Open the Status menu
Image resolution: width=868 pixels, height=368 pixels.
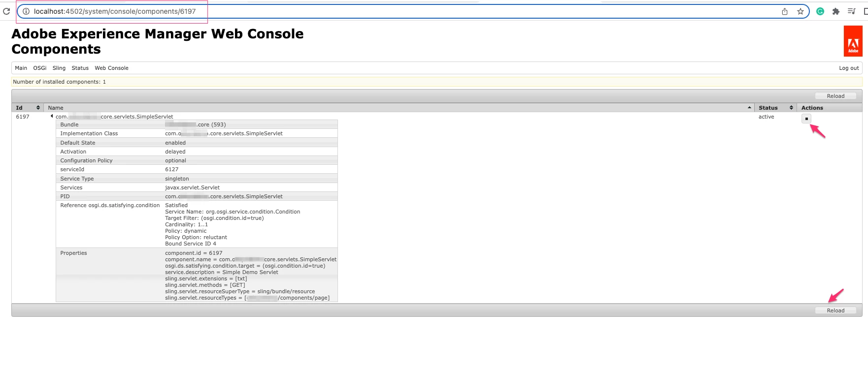tap(80, 68)
